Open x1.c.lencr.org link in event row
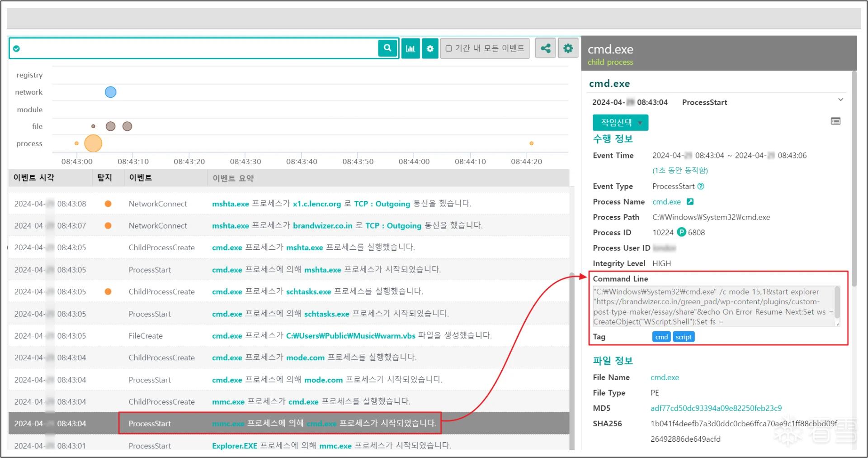Image resolution: width=868 pixels, height=458 pixels. (316, 204)
